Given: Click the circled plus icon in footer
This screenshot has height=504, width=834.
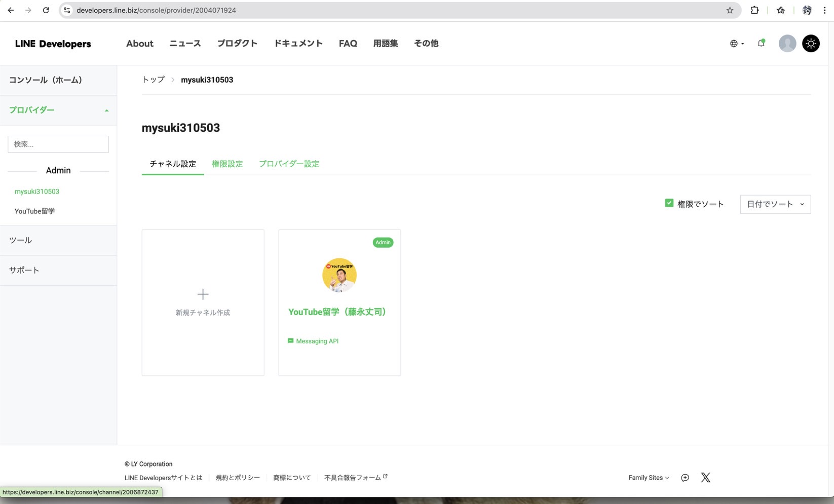Looking at the screenshot, I should [685, 478].
